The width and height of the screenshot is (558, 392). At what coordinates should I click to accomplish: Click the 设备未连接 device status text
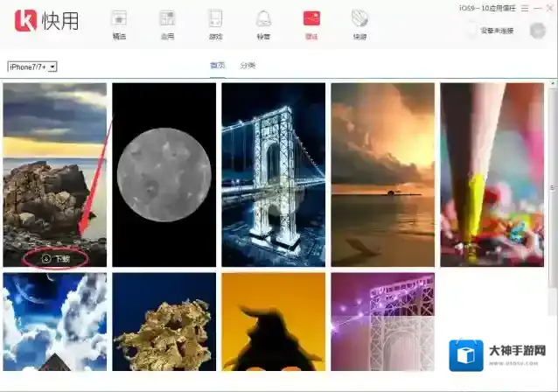pyautogui.click(x=497, y=31)
